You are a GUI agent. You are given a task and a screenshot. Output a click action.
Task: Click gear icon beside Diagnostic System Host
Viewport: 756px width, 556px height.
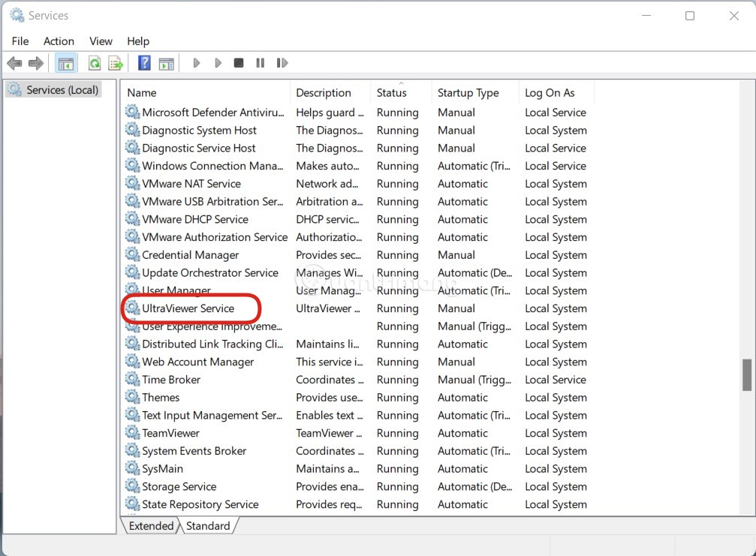[x=132, y=129]
